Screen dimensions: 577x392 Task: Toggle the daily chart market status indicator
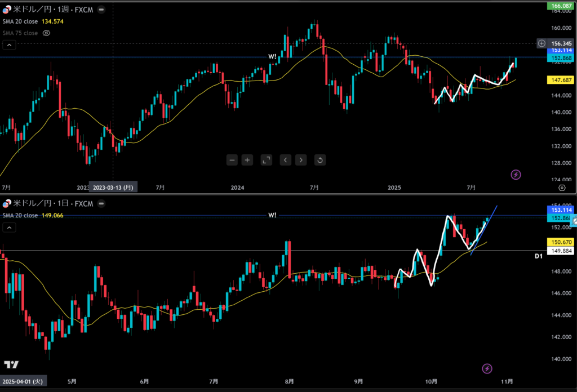[x=100, y=204]
